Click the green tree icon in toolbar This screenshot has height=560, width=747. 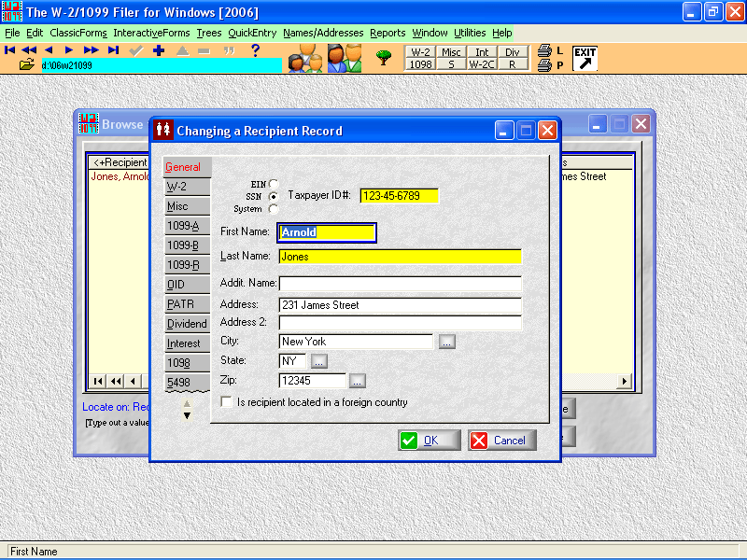click(384, 58)
